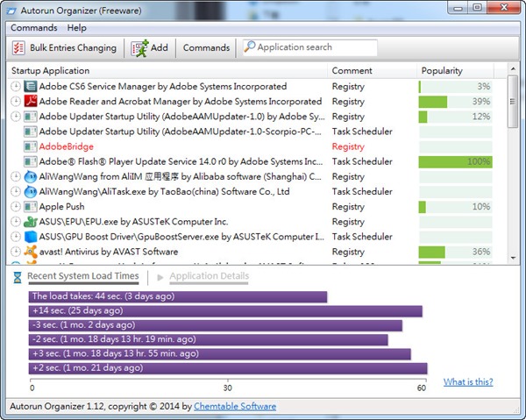Click the green ASUS EPU icon
Screen dimensions: 526x420
[30, 222]
